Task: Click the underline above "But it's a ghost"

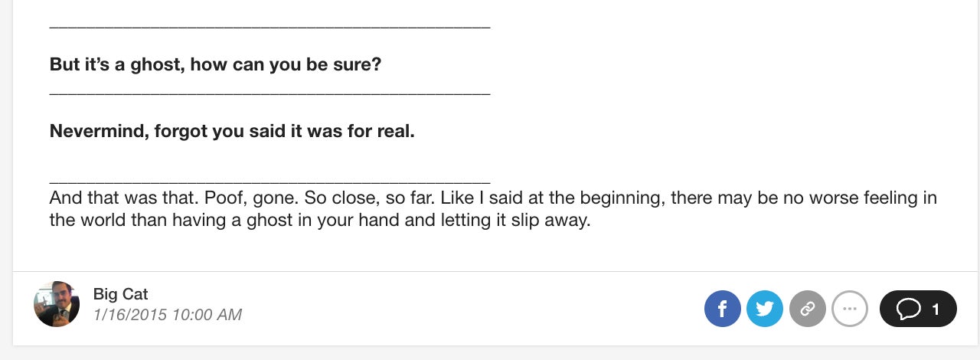Action: pos(269,27)
